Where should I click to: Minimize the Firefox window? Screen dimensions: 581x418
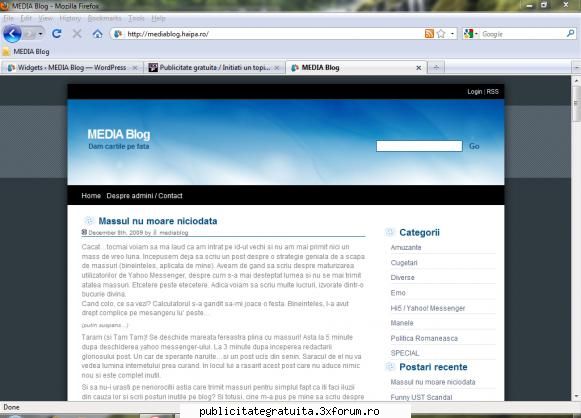(x=529, y=6)
